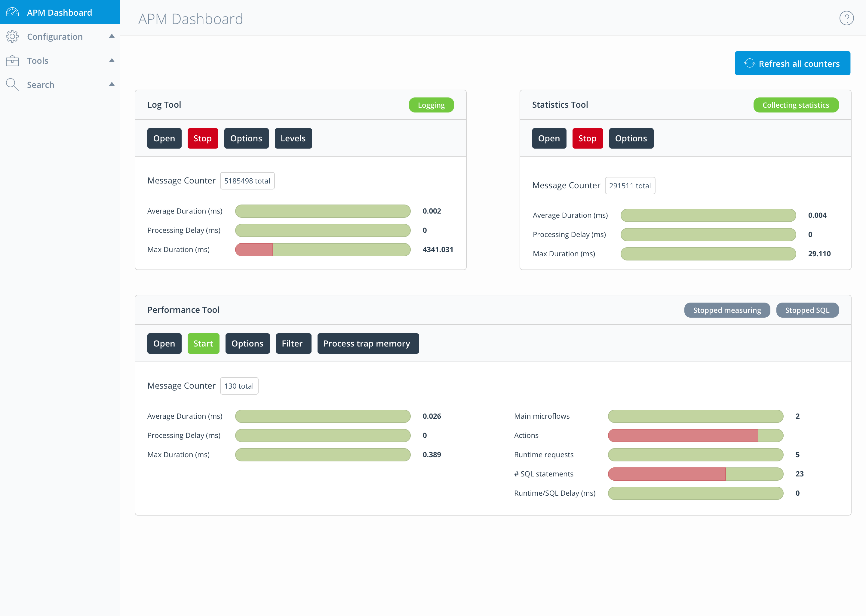Click Performance 130 total counter
866x616 pixels.
pyautogui.click(x=239, y=386)
